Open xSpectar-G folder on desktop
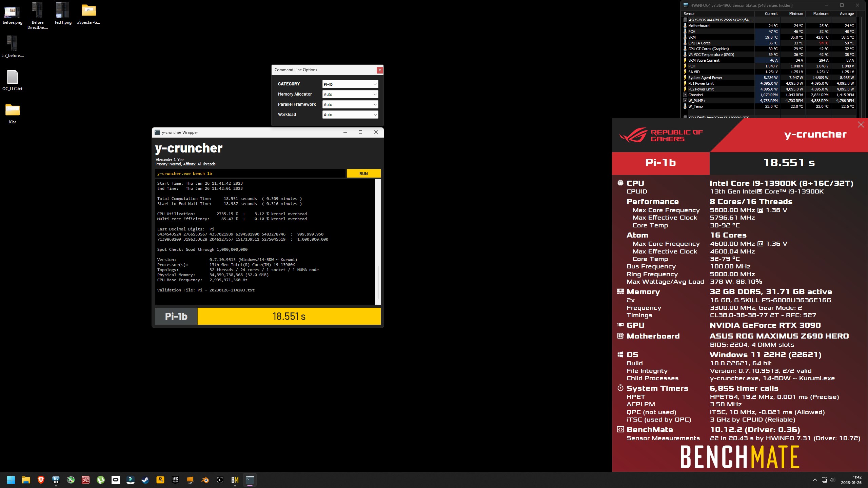The height and width of the screenshot is (488, 868). pyautogui.click(x=88, y=14)
